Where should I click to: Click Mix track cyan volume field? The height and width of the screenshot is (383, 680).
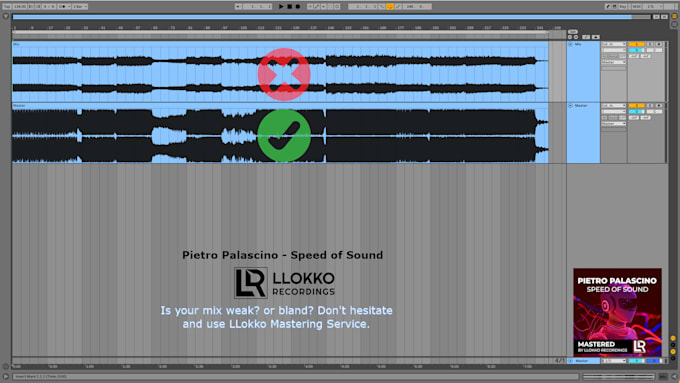click(x=636, y=50)
